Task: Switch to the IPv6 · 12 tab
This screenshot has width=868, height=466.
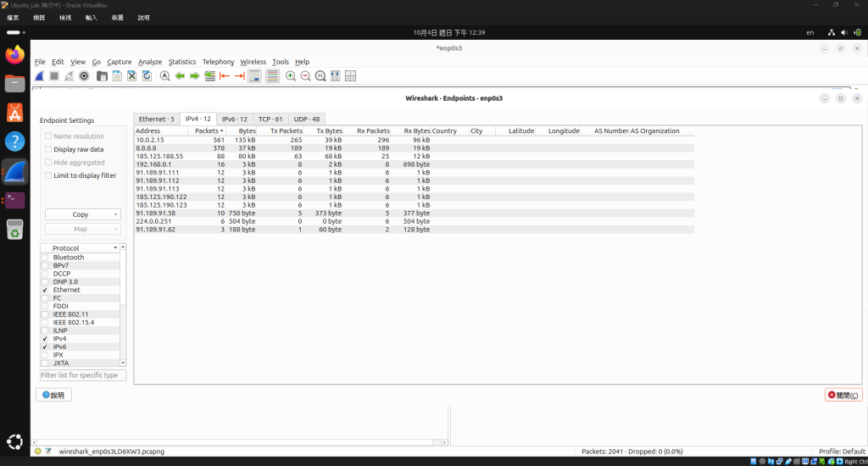Action: coord(235,119)
